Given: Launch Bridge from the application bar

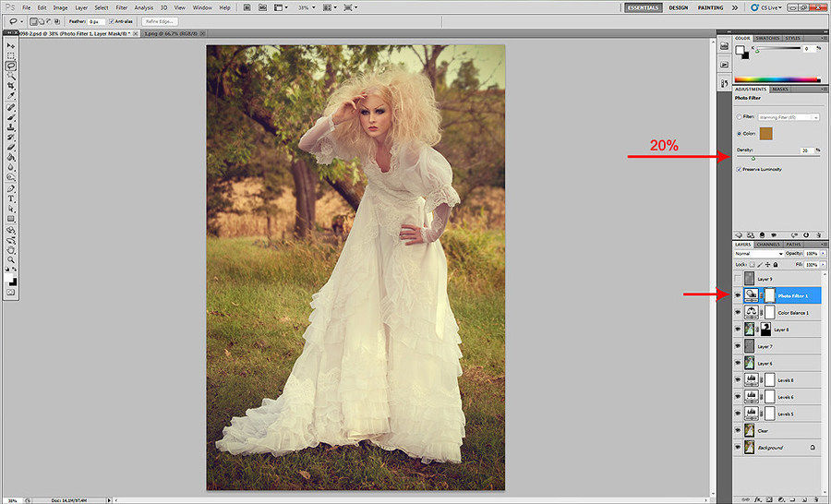Looking at the screenshot, I should pos(247,7).
